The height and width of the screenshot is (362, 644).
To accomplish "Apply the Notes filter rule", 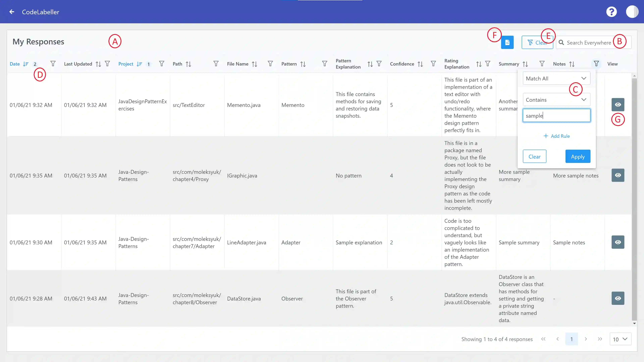I will click(577, 156).
